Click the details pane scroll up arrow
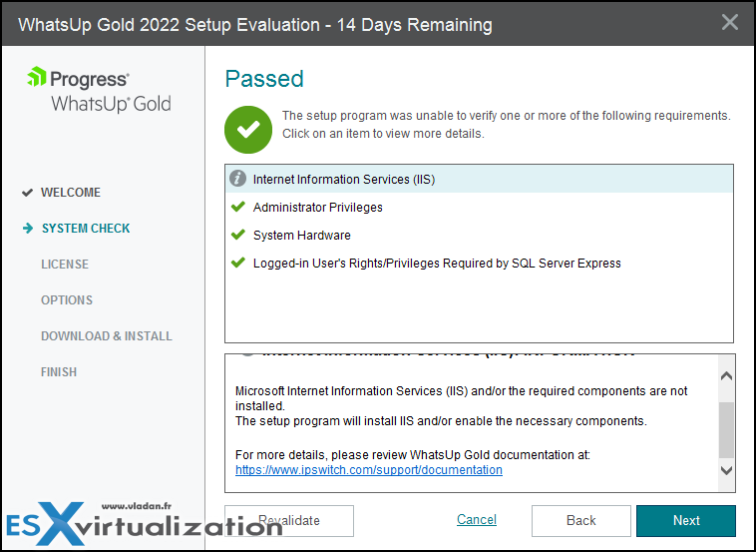Viewport: 756px width, 552px height. click(726, 376)
